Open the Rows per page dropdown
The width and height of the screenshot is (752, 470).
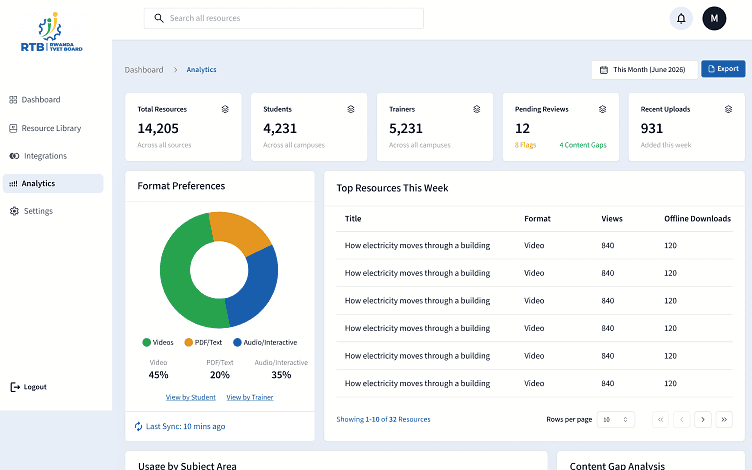coord(616,420)
